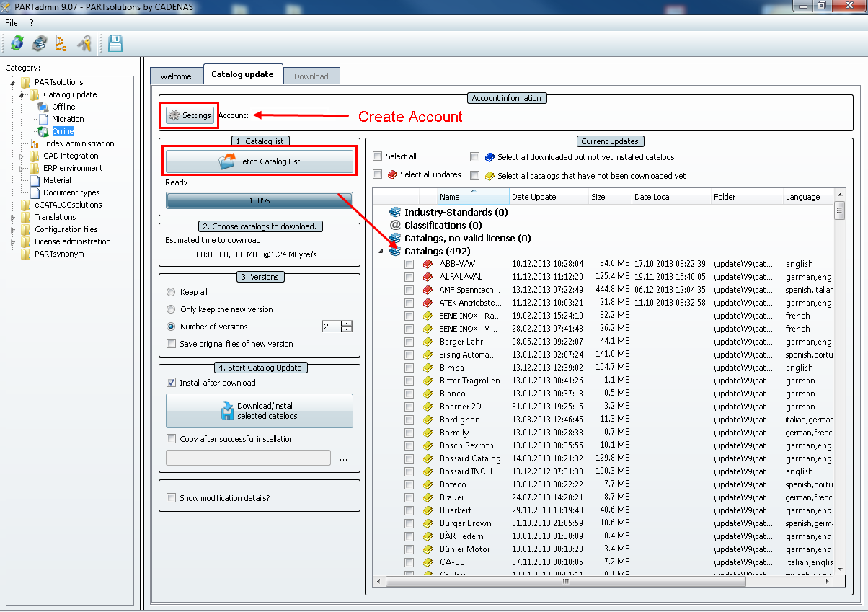Screen dimensions: 868x612
Task: Click the Industry-Standards group icon
Action: click(394, 213)
